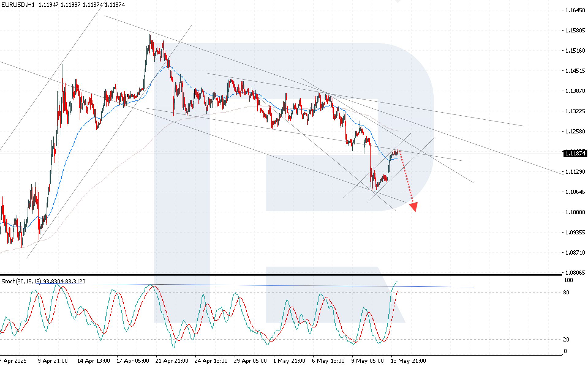Click the stochastic 80 level label
The image size is (588, 366).
click(x=567, y=292)
